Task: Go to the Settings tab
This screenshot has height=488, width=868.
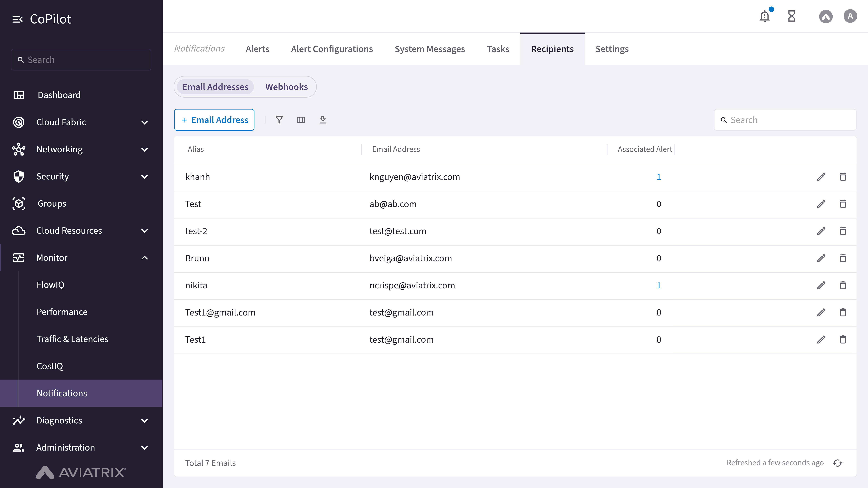Action: point(612,49)
